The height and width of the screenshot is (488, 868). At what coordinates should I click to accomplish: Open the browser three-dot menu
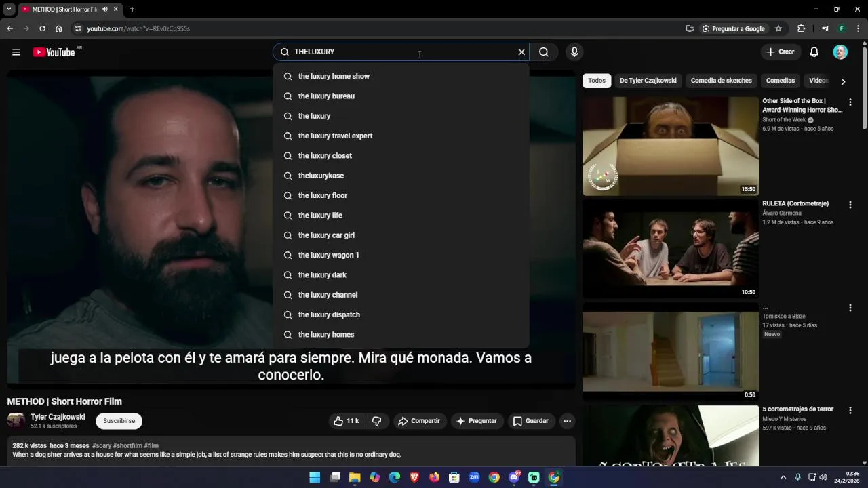tap(858, 28)
